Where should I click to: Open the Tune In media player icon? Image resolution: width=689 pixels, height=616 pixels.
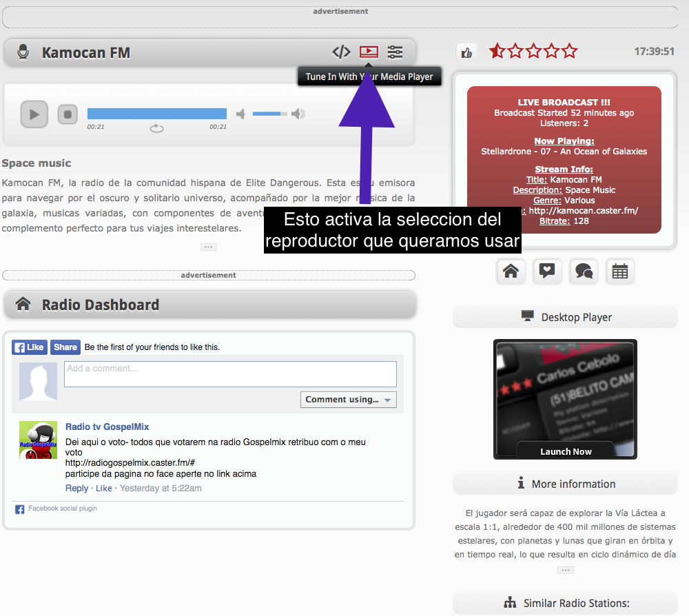[369, 52]
